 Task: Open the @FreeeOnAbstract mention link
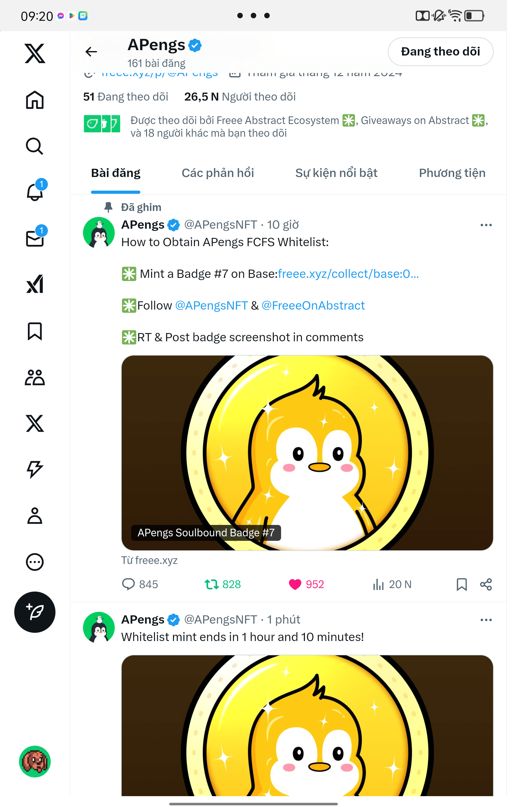tap(313, 305)
